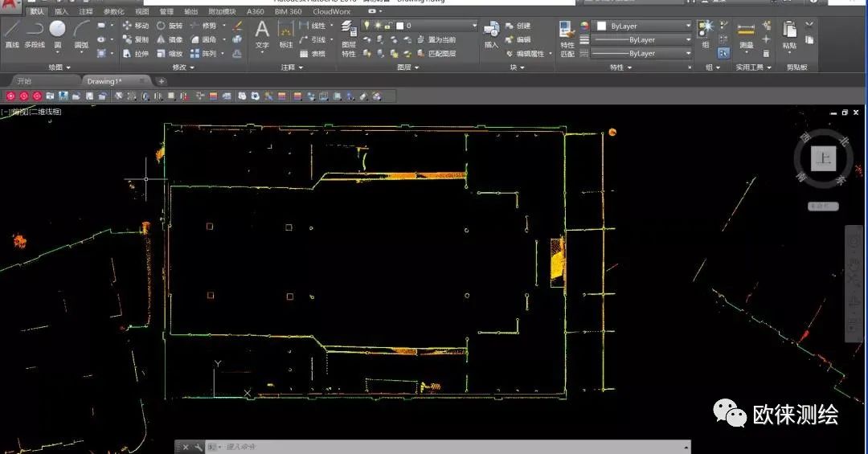The image size is (868, 454).
Task: Select the Drawing1* file tab
Action: (x=115, y=81)
